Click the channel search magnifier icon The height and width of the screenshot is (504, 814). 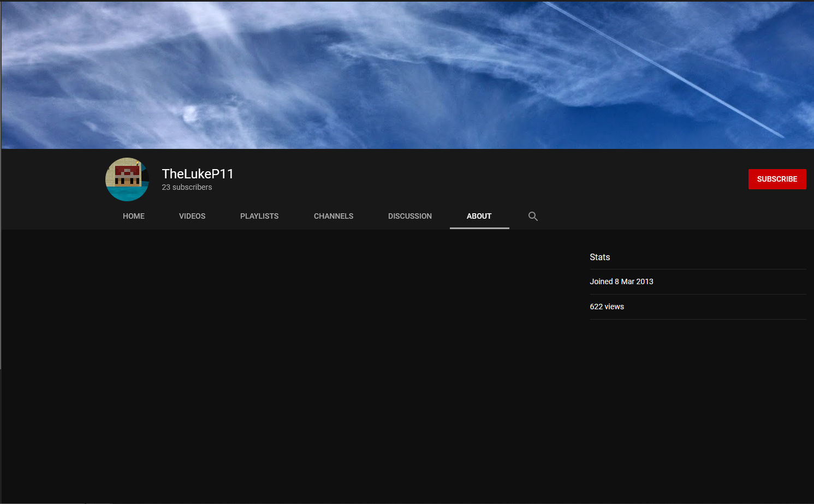pyautogui.click(x=533, y=216)
